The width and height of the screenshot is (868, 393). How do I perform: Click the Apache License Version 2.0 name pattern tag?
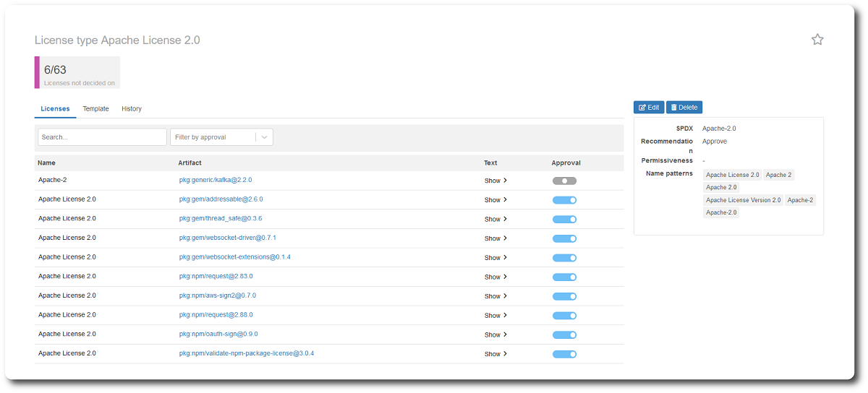point(743,200)
